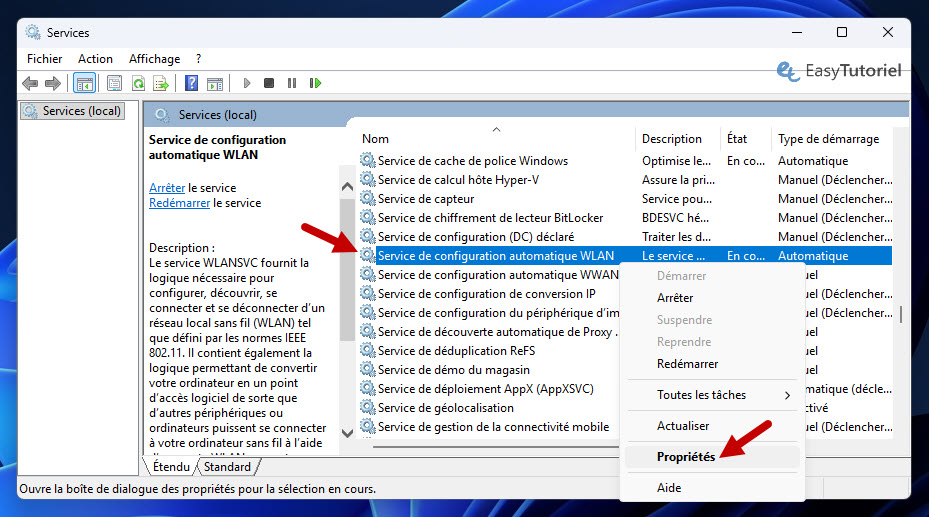
Task: Switch to the Standard tab
Action: tap(227, 467)
